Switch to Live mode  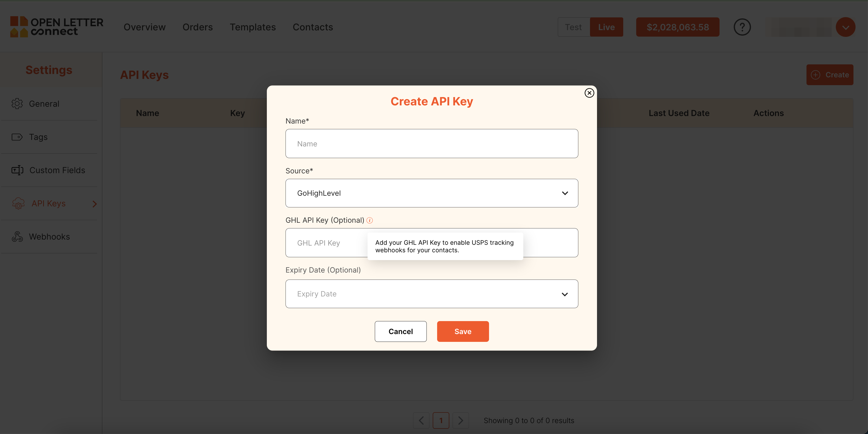tap(606, 27)
